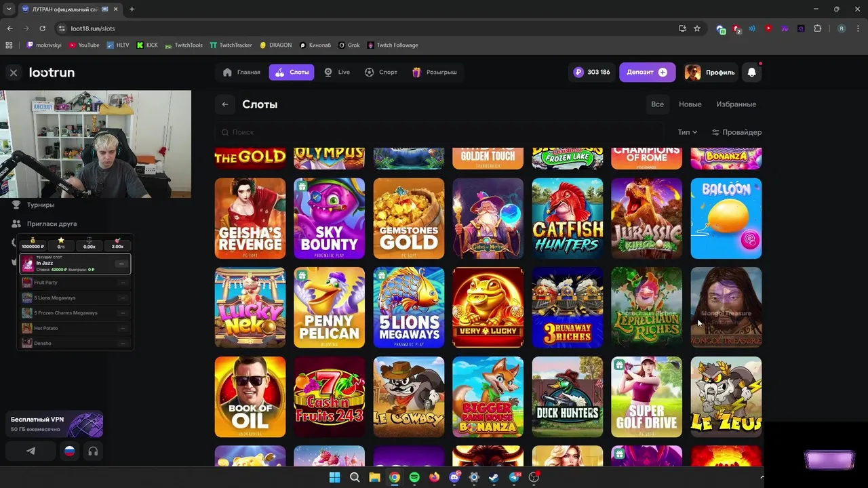Screen dimensions: 868x488
Task: Click the Поиск slot search field
Action: [x=441, y=132]
